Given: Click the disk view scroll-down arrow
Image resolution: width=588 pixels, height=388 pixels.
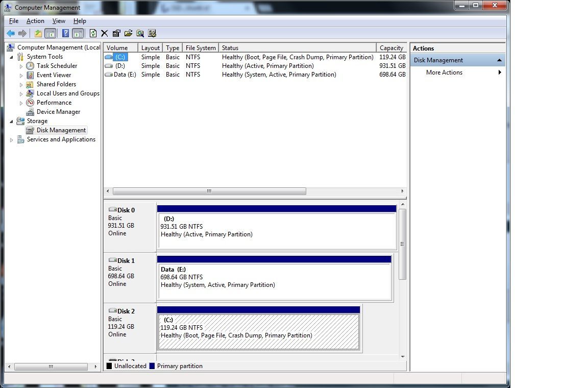Looking at the screenshot, I should click(403, 356).
